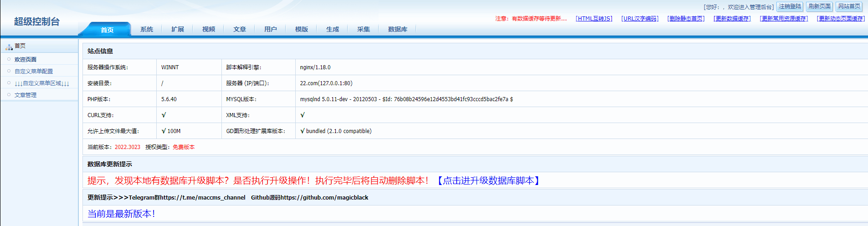868x226 pixels.
Task: Click the 站点信息 section header
Action: (x=100, y=51)
